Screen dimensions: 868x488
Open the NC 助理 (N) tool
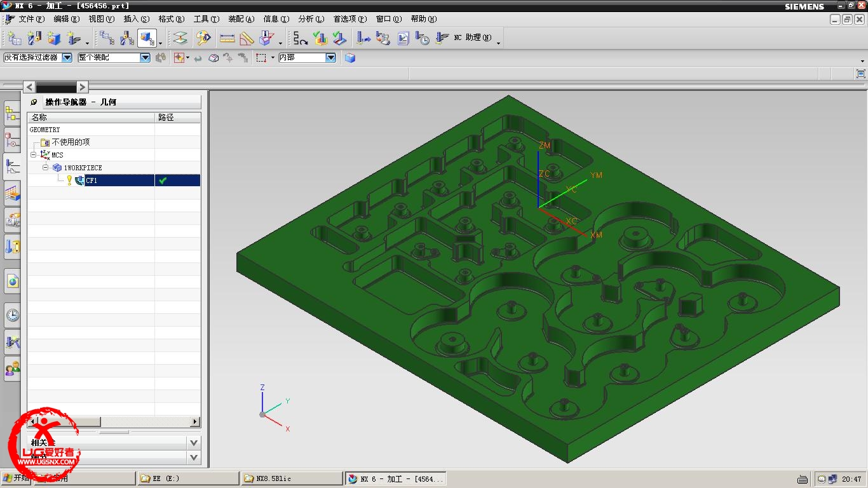[x=472, y=38]
